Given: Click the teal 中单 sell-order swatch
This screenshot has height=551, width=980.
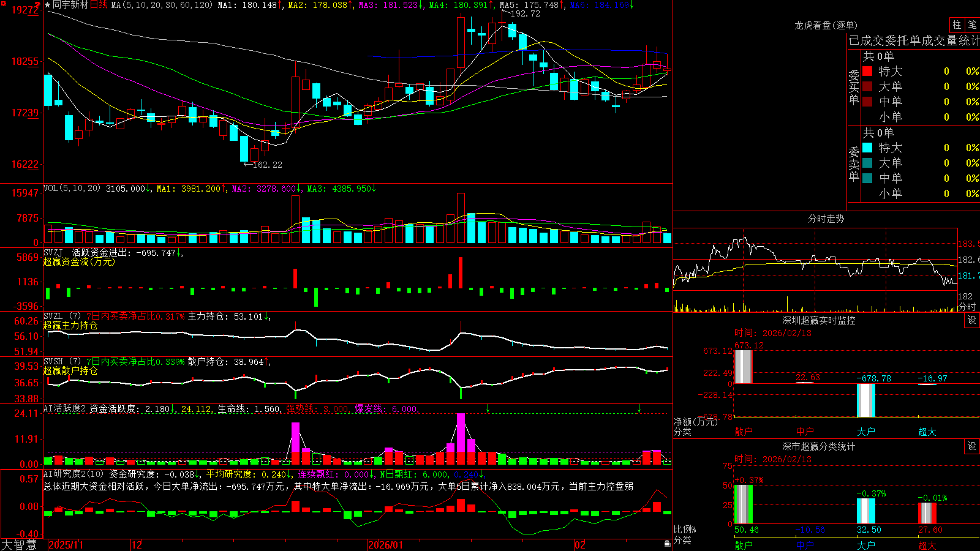Looking at the screenshot, I should 867,178.
